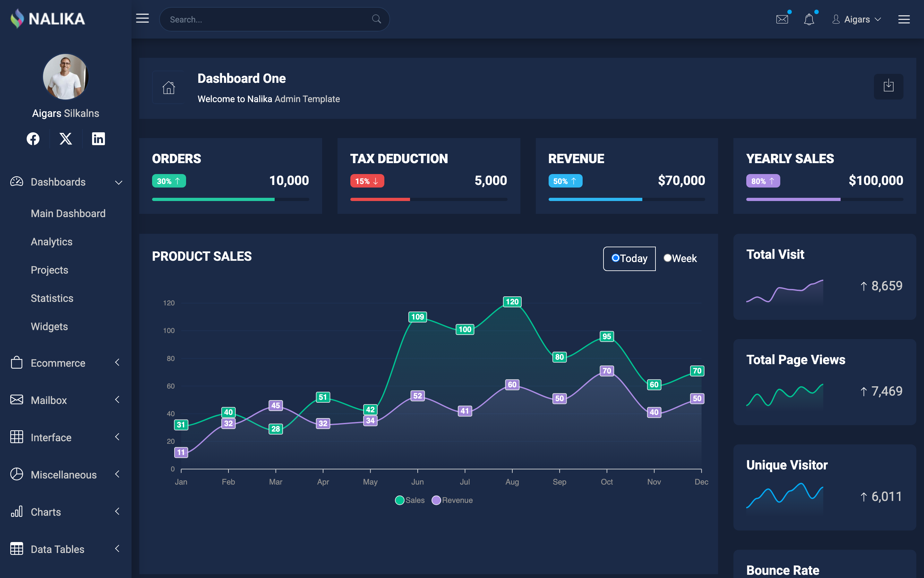Viewport: 924px width, 578px height.
Task: Open Statistics menu item
Action: pyautogui.click(x=52, y=298)
